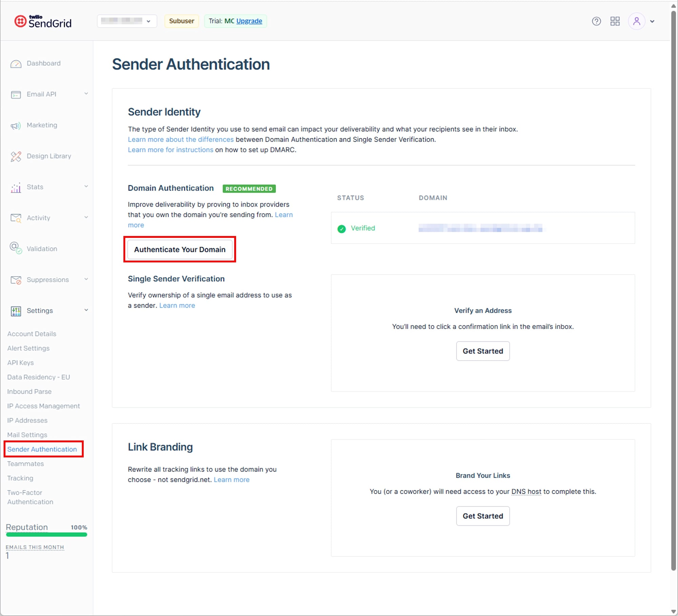678x616 pixels.
Task: Select Sender Authentication in the sidebar
Action: point(42,449)
